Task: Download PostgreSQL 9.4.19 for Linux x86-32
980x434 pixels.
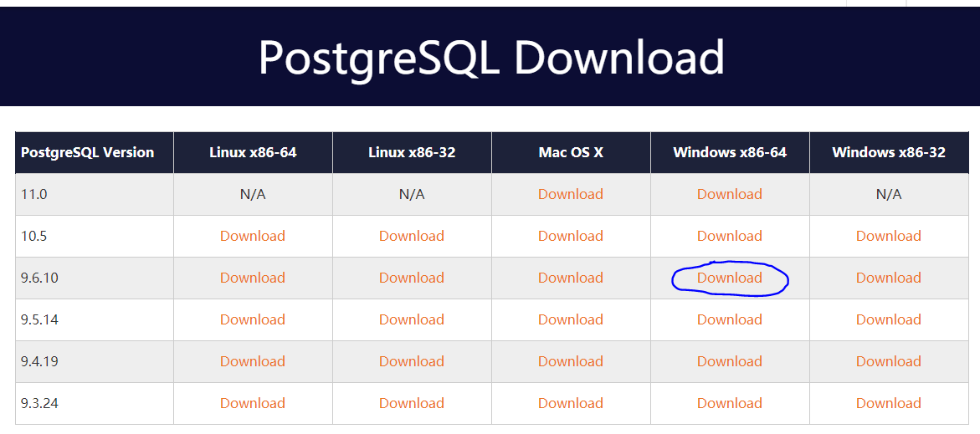Action: tap(412, 361)
